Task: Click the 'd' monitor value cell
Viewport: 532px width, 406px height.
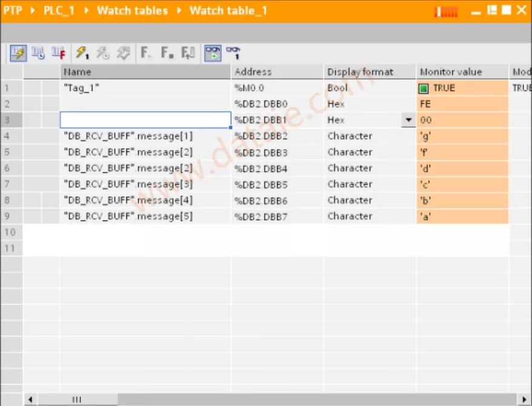Action: coord(462,168)
